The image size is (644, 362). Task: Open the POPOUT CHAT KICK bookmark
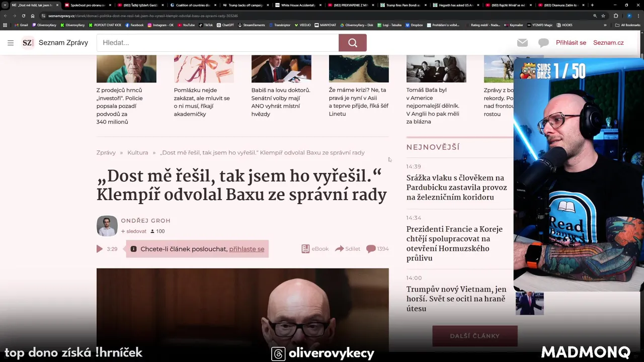point(105,25)
